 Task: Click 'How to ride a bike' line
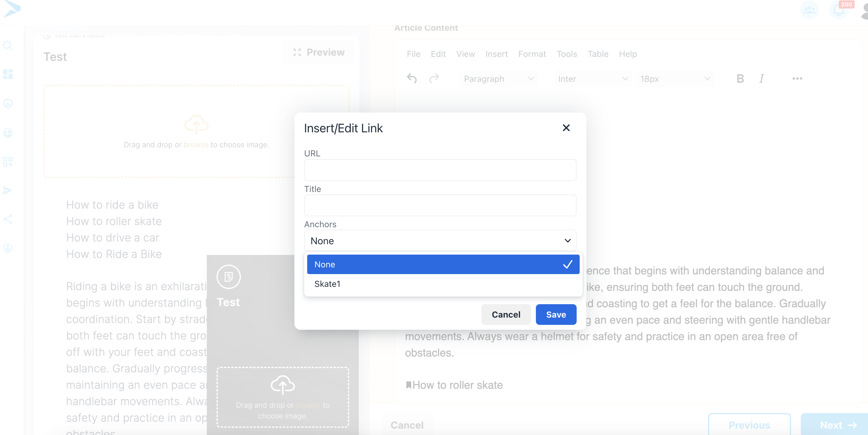(x=112, y=205)
